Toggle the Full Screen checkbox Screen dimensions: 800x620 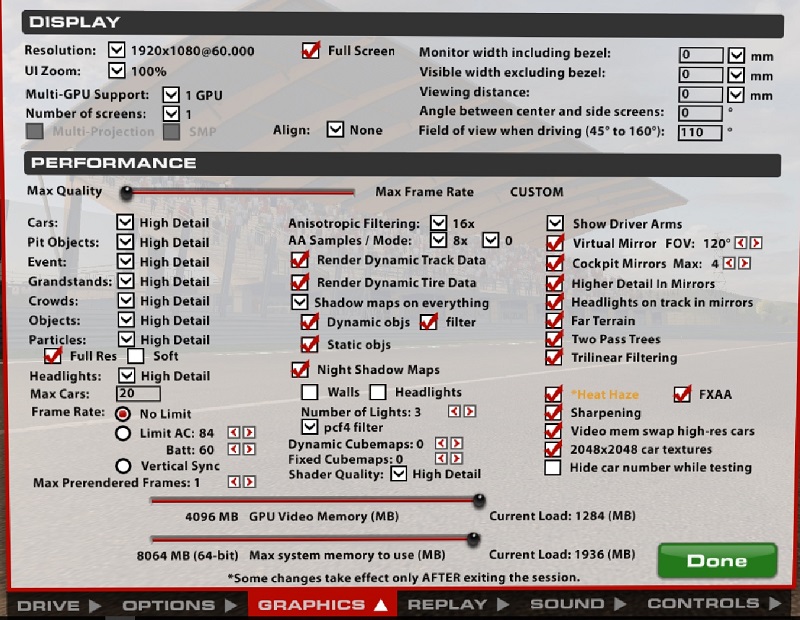(x=311, y=51)
